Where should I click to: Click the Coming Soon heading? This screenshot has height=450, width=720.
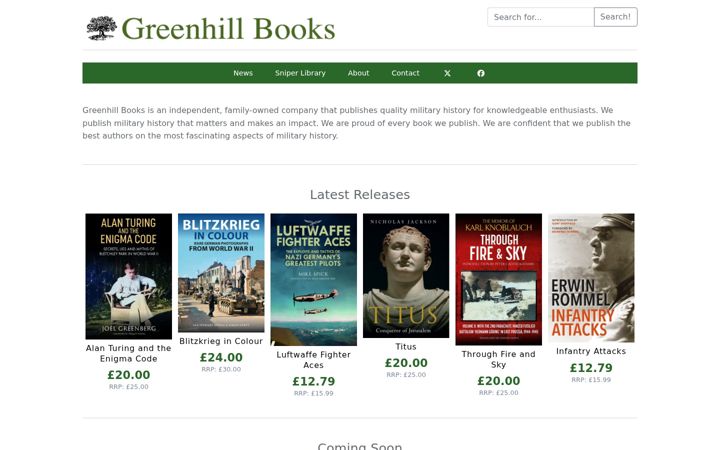[x=360, y=446]
